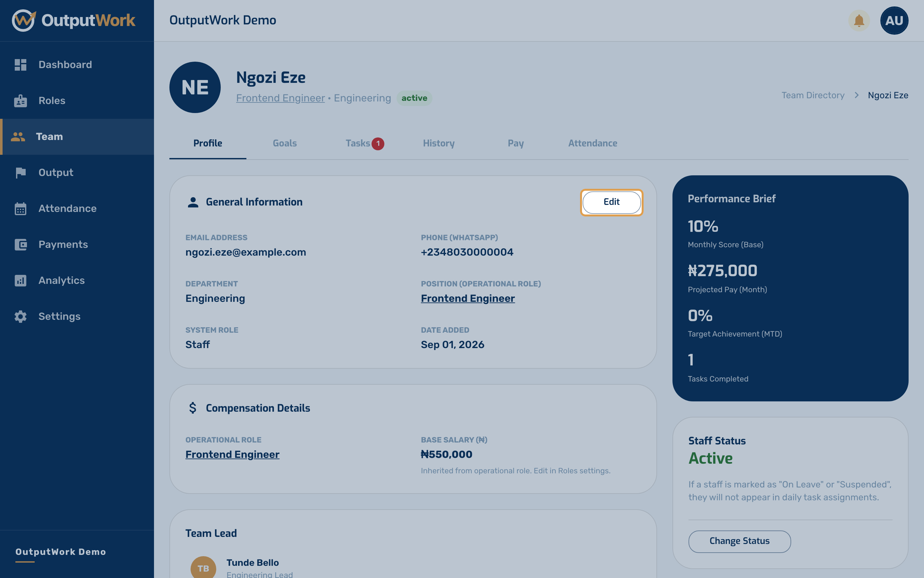This screenshot has height=578, width=924.
Task: Go to Dashboard in sidebar
Action: 77,65
